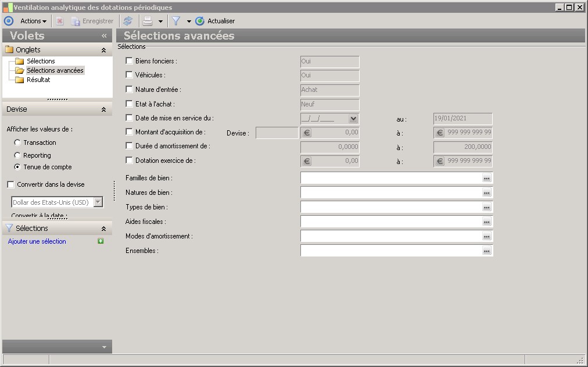Screen dimensions: 588x367
Task: Click the green plus icon to add selection
Action: (x=101, y=241)
